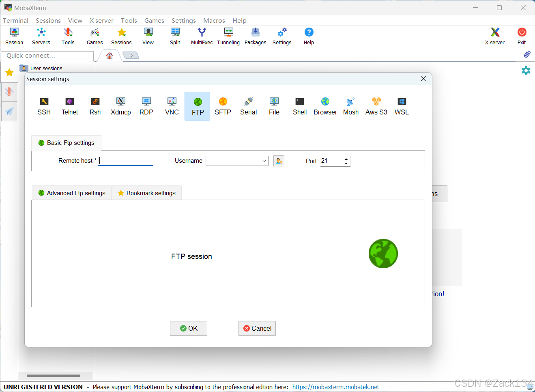Open the Settings menu in menu bar

point(183,20)
